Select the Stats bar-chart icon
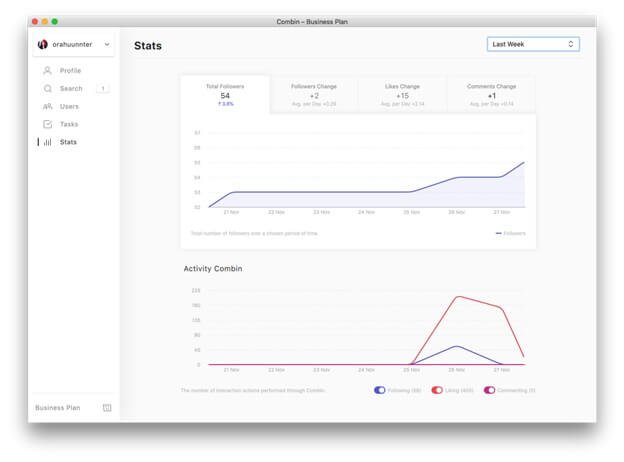The height and width of the screenshot is (462, 624). (x=47, y=142)
